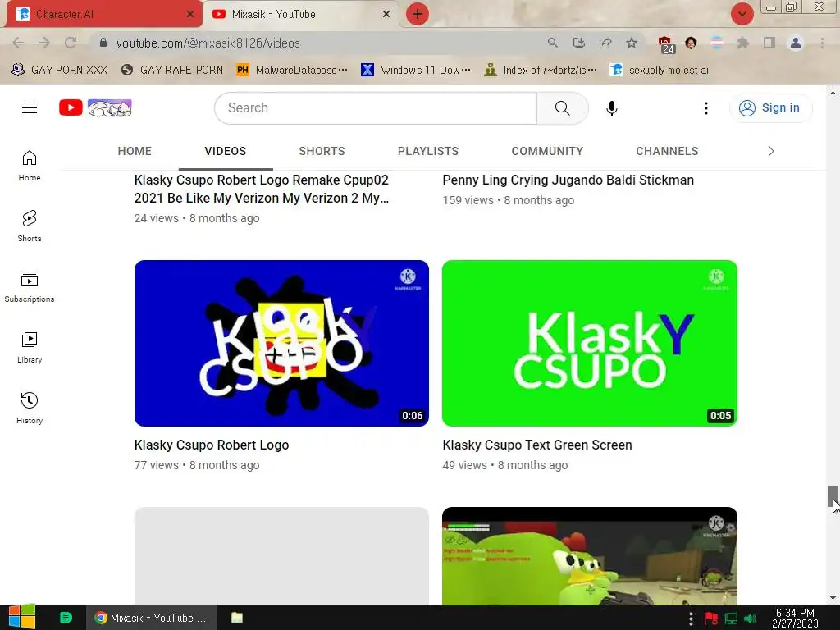840x630 pixels.
Task: Open Subscriptions in the sidebar
Action: pyautogui.click(x=30, y=286)
